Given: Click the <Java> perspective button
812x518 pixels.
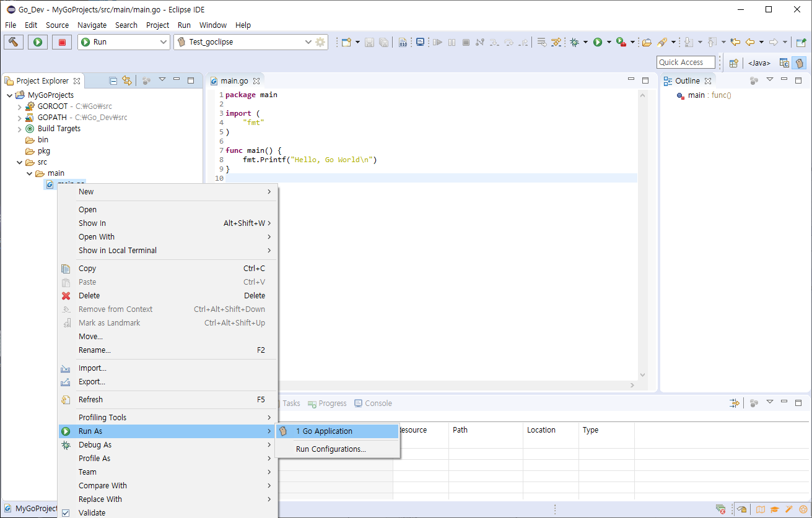Looking at the screenshot, I should 759,63.
